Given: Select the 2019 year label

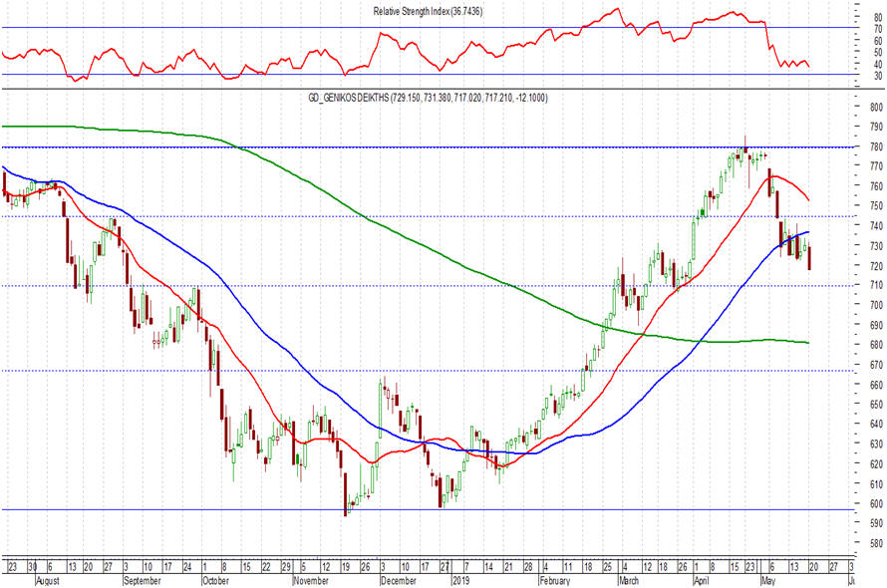Looking at the screenshot, I should tap(461, 581).
